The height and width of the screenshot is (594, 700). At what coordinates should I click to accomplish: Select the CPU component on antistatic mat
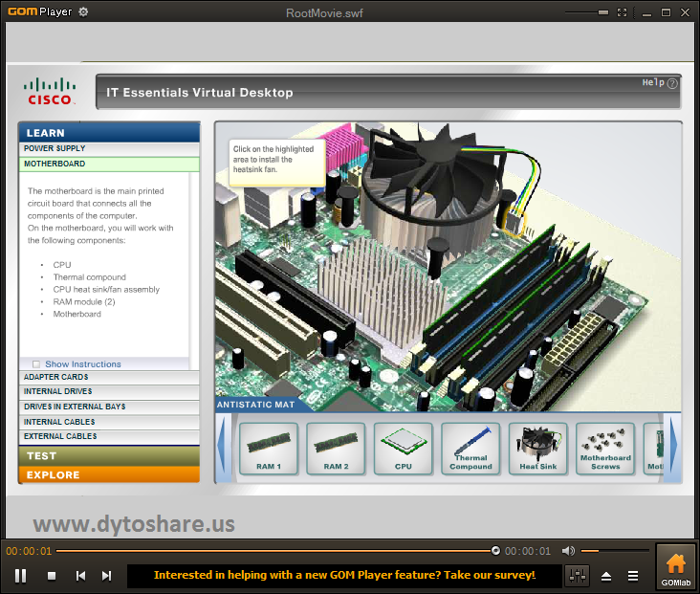point(403,449)
